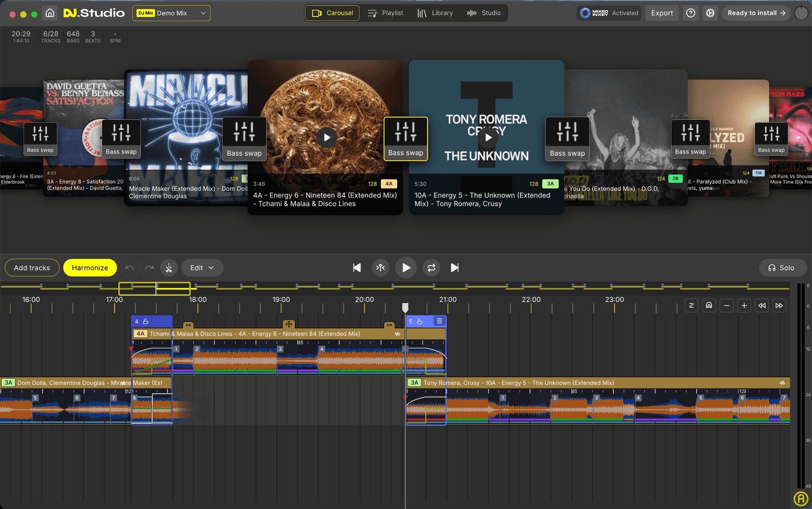Play the Nineteen 84 track from its cover
Image resolution: width=812 pixels, height=509 pixels.
[326, 137]
